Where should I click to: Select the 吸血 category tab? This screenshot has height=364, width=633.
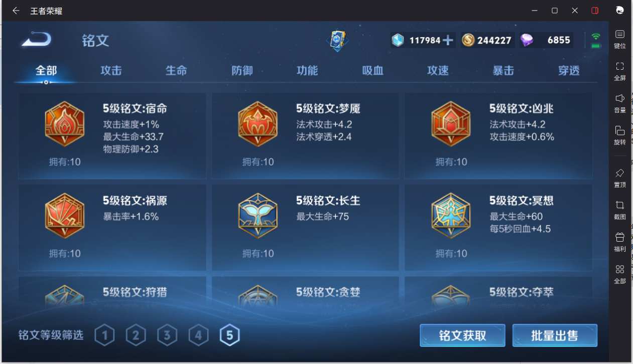pyautogui.click(x=372, y=71)
